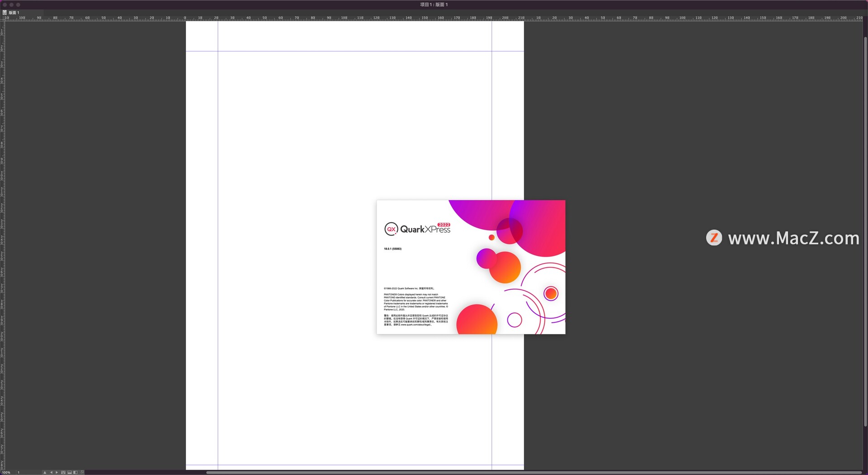Viewport: 868px width, 475px height.
Task: Click the export arrow icon in status bar
Action: tap(82, 472)
